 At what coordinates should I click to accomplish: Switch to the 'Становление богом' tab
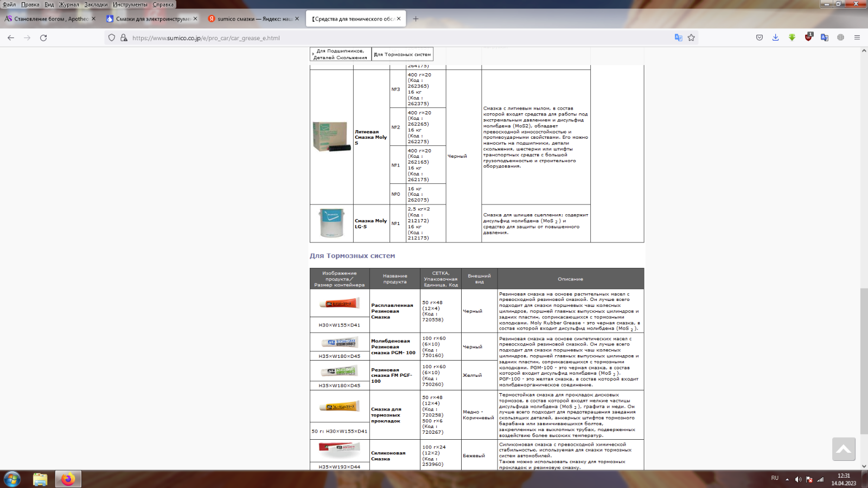point(50,19)
